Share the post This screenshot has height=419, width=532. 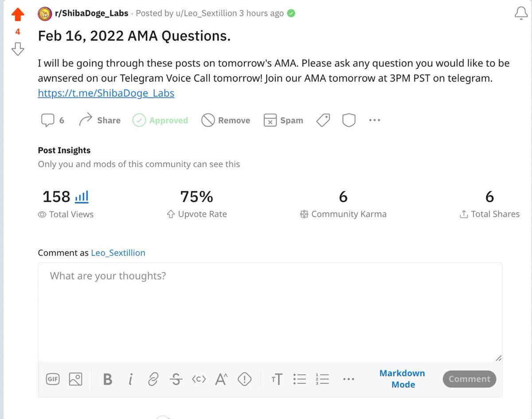[x=99, y=120]
